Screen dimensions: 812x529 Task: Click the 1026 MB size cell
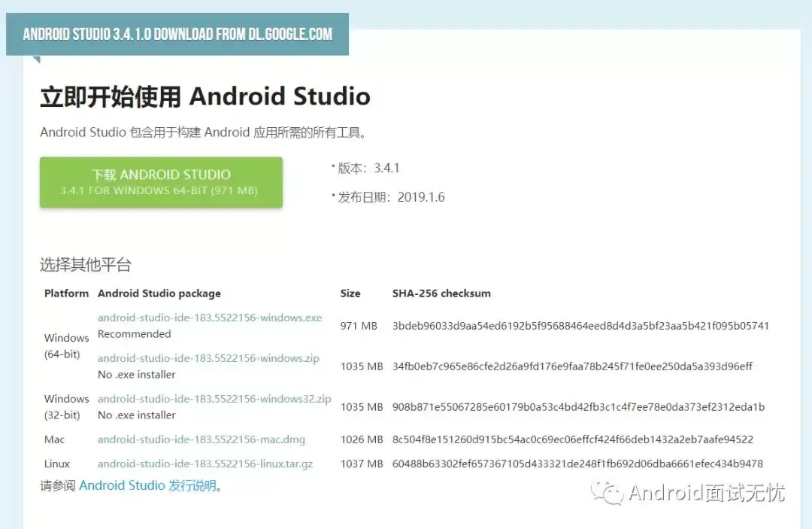362,439
